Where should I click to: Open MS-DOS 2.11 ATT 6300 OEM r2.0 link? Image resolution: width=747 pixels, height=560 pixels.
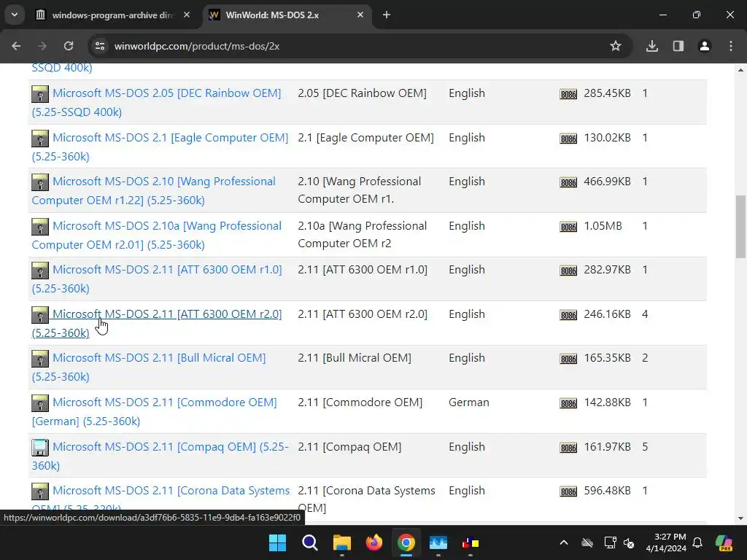167,314
